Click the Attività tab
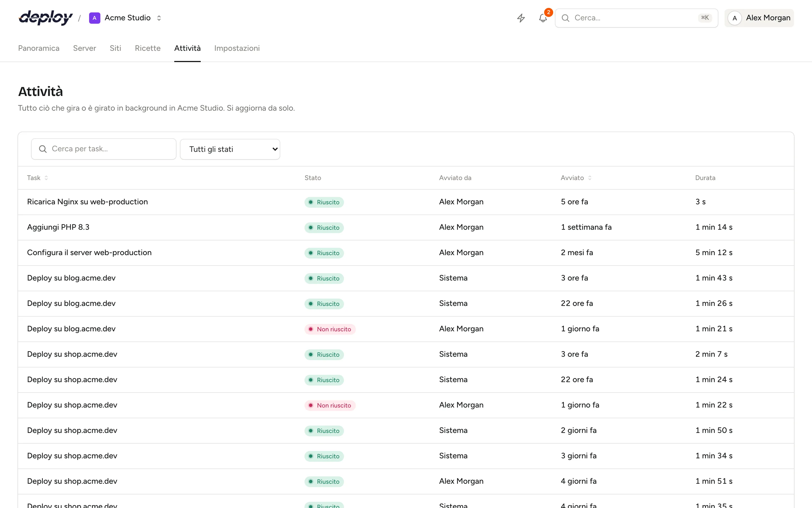Viewport: 812px width, 508px height. tap(187, 48)
